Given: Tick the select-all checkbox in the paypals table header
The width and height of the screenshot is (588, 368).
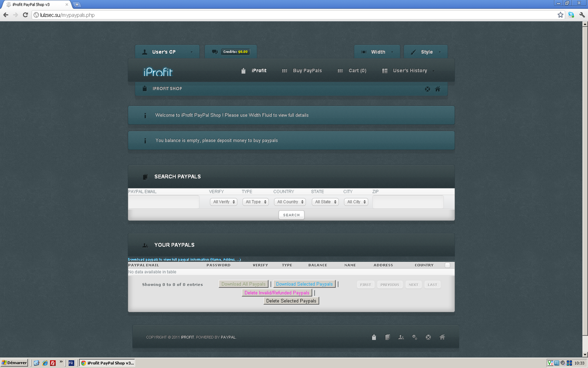Looking at the screenshot, I should coord(447,265).
